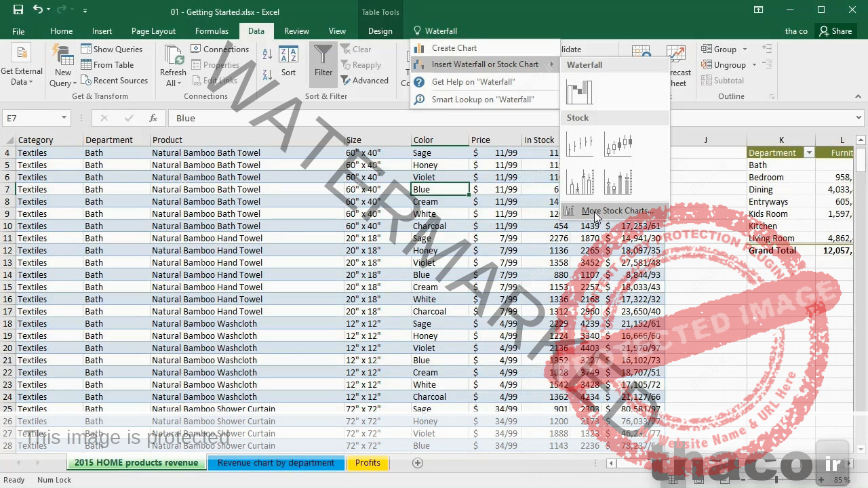Click Create Chart in Tell Me menu

coord(485,48)
